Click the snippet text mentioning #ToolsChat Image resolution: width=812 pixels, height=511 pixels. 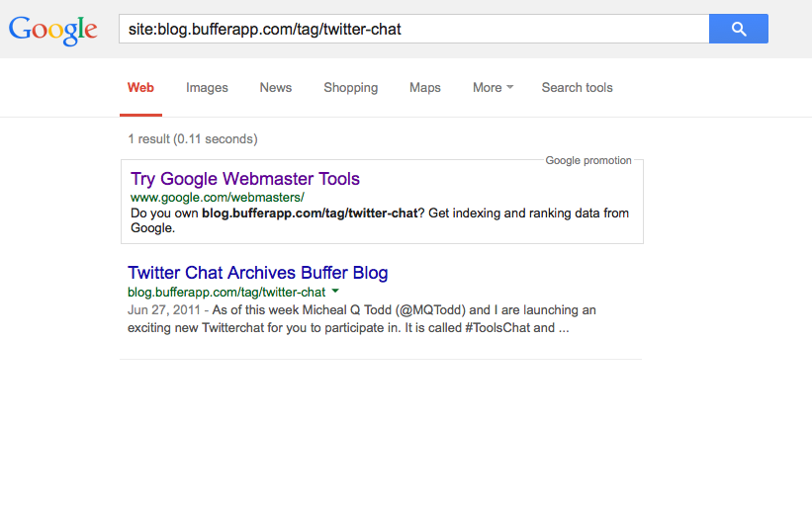point(361,319)
